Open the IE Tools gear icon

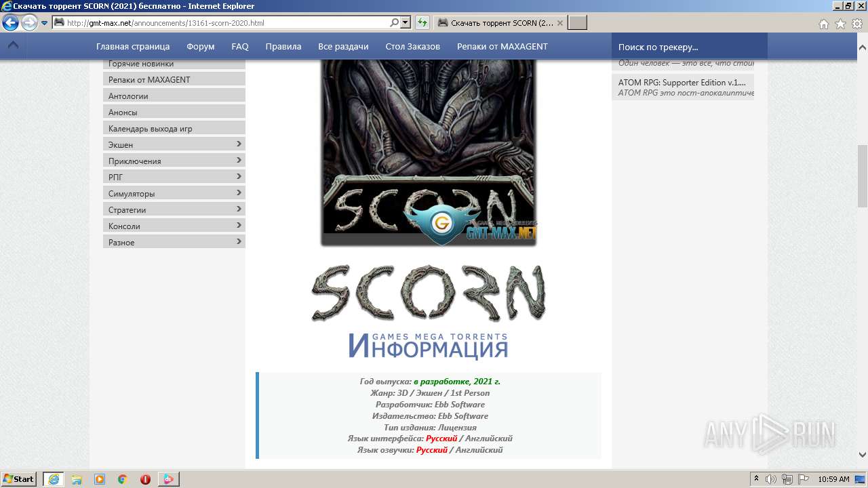pyautogui.click(x=857, y=24)
